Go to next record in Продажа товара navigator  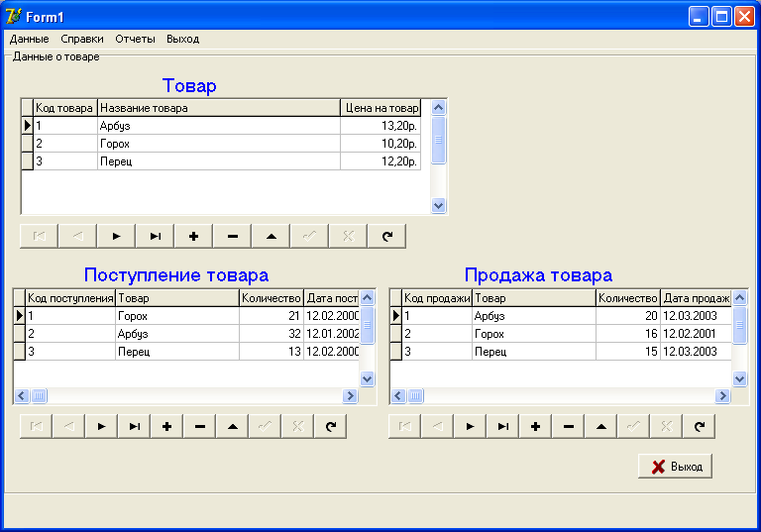point(471,427)
